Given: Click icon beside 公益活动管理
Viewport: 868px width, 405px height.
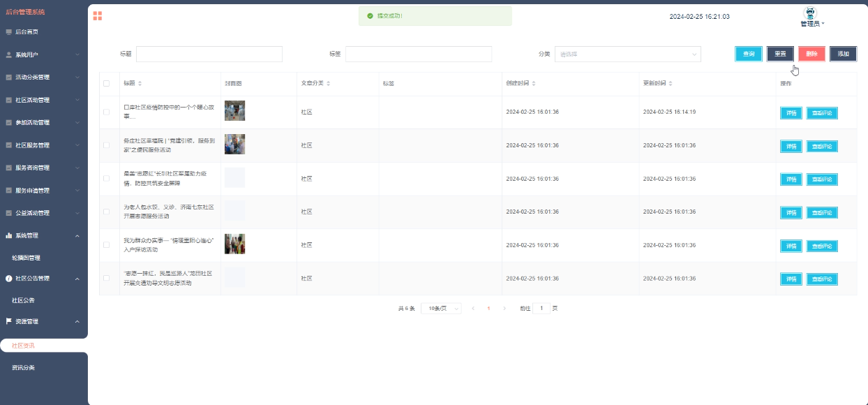Looking at the screenshot, I should (x=9, y=213).
